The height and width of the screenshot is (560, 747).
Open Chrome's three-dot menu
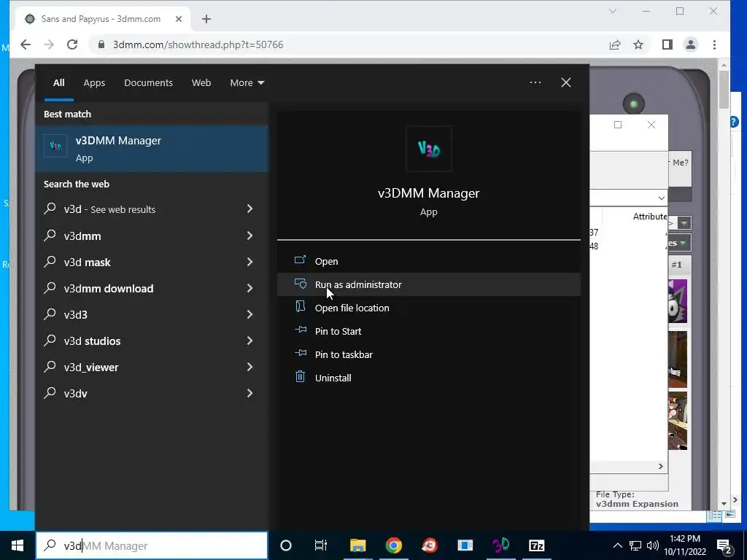[x=714, y=44]
